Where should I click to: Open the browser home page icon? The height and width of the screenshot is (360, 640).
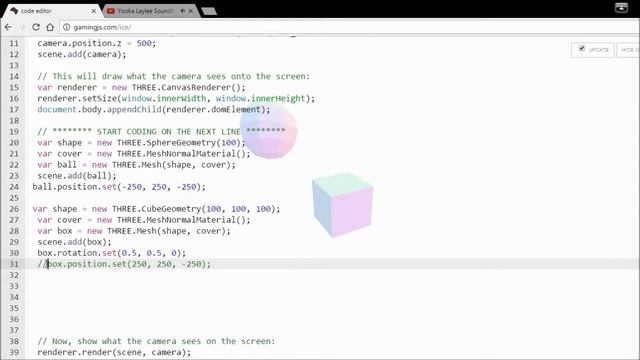[50, 27]
